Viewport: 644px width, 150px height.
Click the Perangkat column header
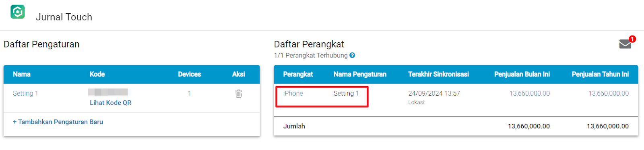click(298, 74)
